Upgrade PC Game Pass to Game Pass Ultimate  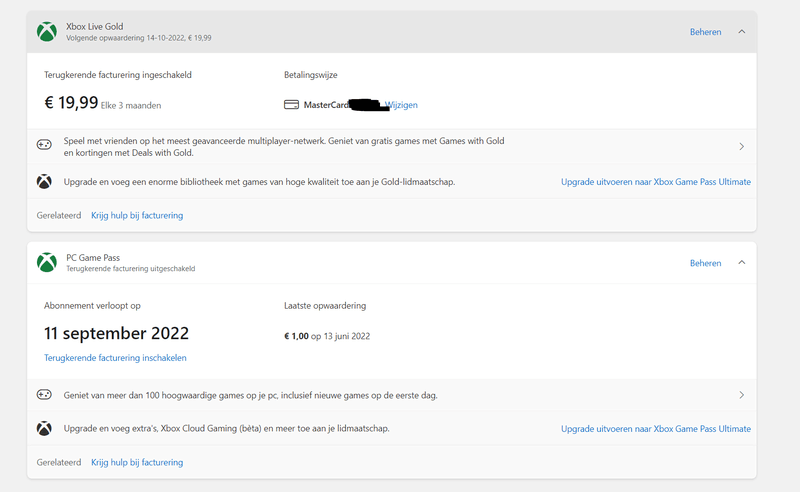coord(655,429)
